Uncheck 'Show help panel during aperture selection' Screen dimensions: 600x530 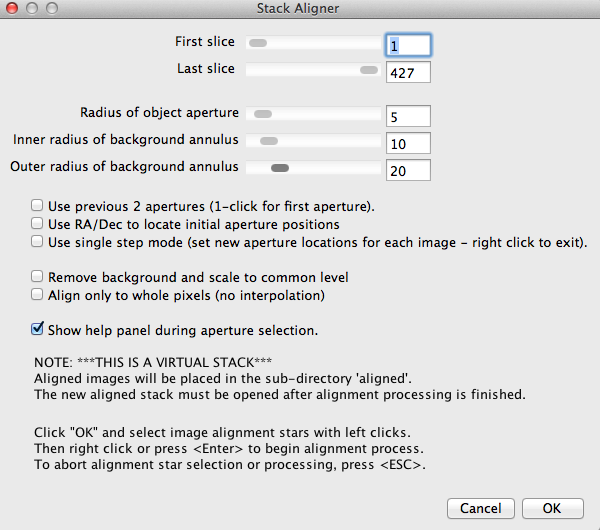pos(38,329)
